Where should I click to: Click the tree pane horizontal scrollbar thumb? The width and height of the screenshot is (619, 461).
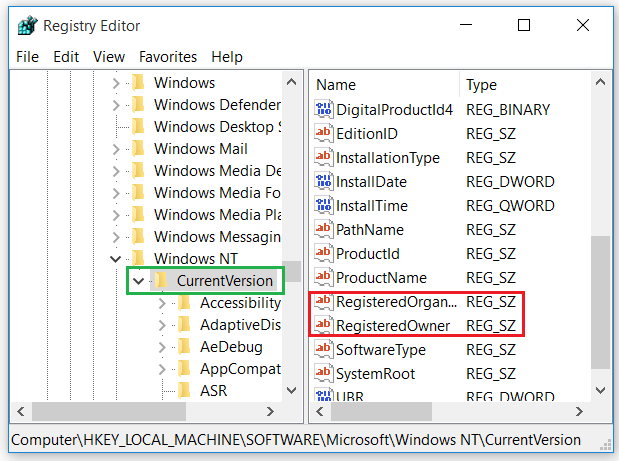tap(109, 412)
